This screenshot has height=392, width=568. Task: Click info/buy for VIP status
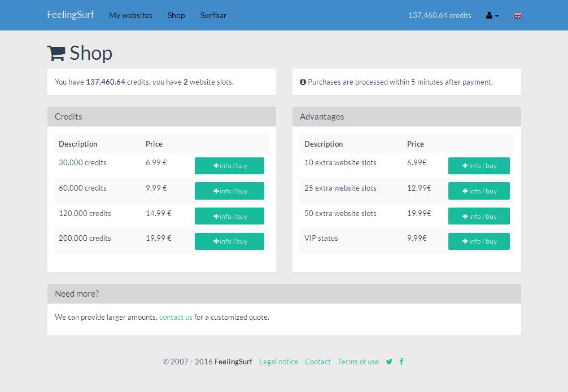pyautogui.click(x=479, y=241)
